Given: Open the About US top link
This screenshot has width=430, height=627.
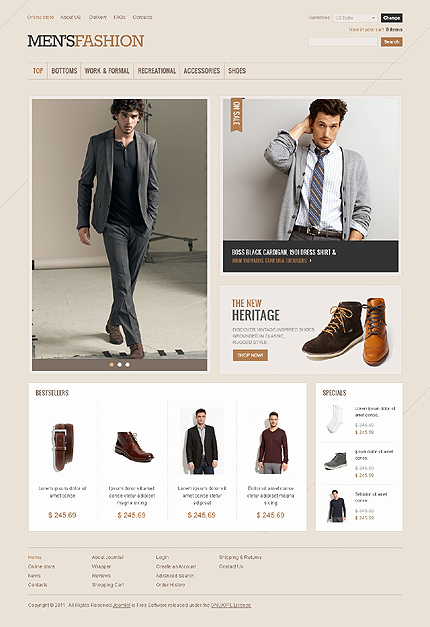Looking at the screenshot, I should [70, 17].
